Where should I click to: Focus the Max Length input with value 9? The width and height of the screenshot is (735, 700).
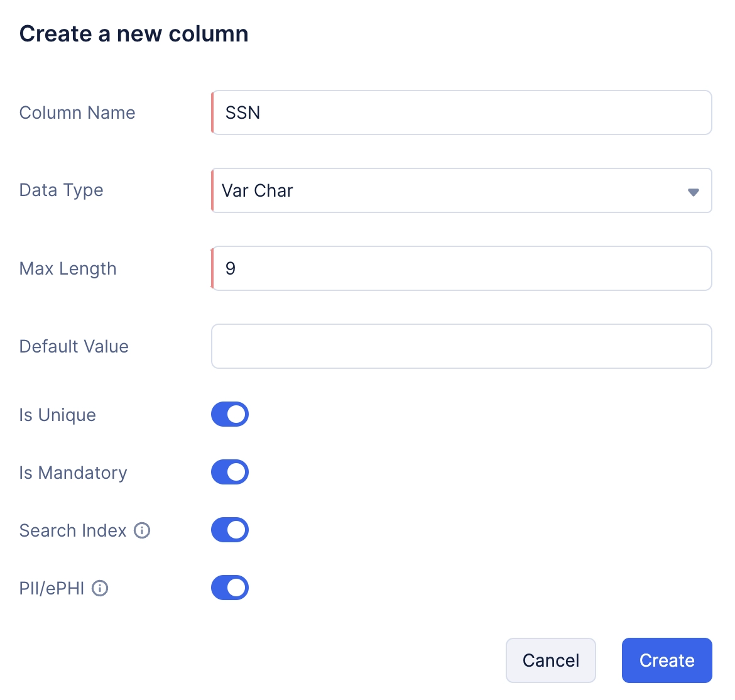tap(462, 268)
